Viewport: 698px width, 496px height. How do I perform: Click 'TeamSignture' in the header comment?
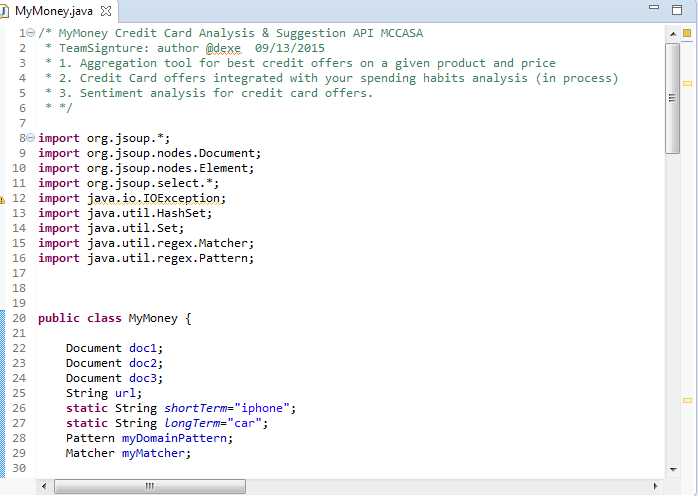(x=101, y=48)
